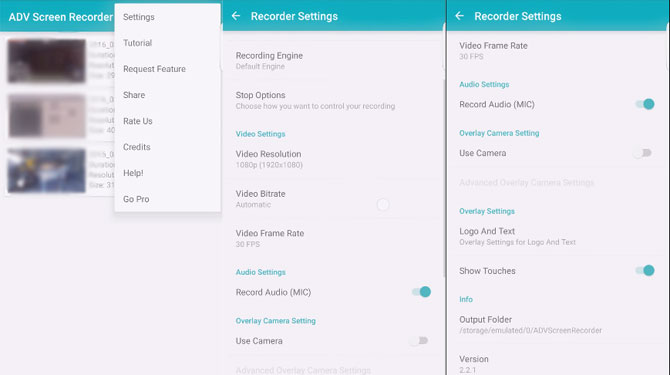Tap Version 2.2.1 entry

(x=557, y=363)
